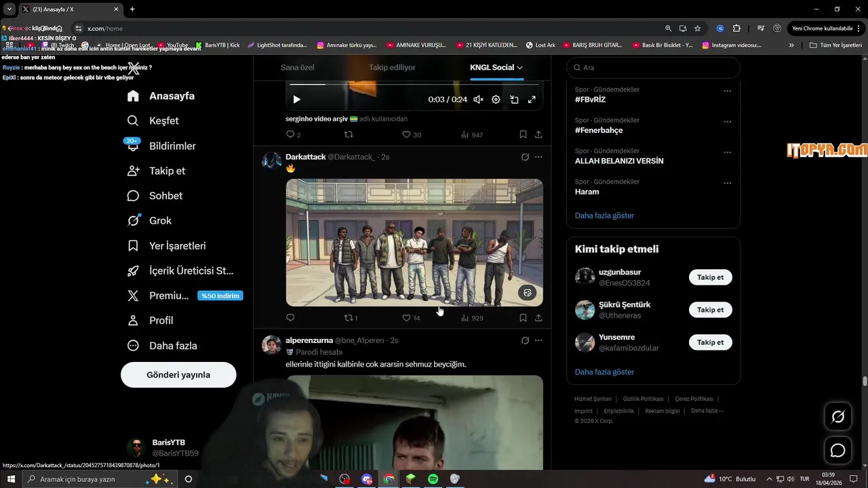View stats for the 947-view post

471,135
